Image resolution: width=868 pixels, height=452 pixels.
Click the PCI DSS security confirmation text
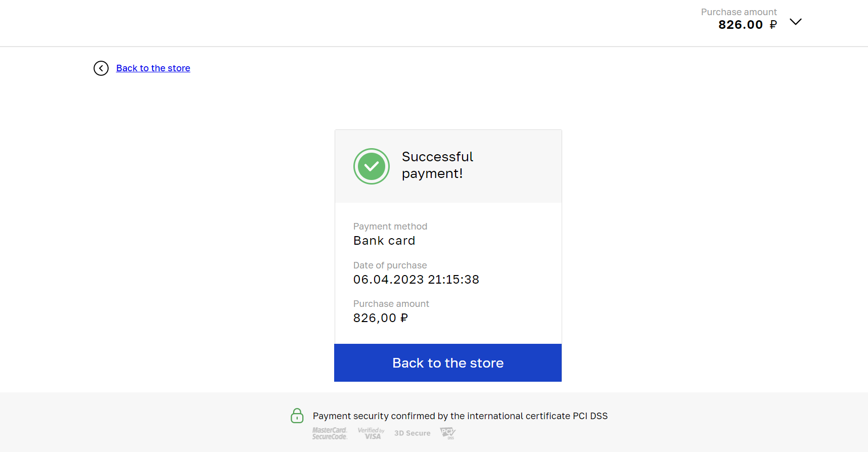click(x=460, y=416)
